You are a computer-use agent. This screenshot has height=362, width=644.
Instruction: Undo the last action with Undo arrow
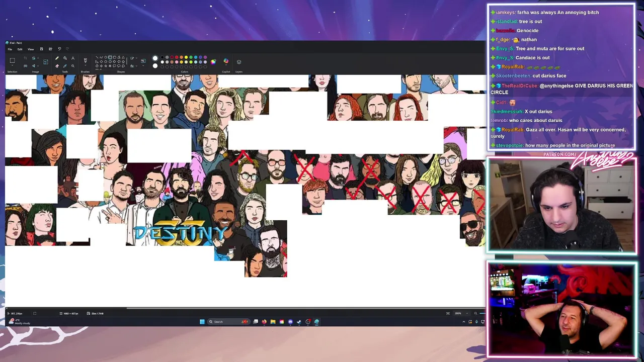[59, 49]
